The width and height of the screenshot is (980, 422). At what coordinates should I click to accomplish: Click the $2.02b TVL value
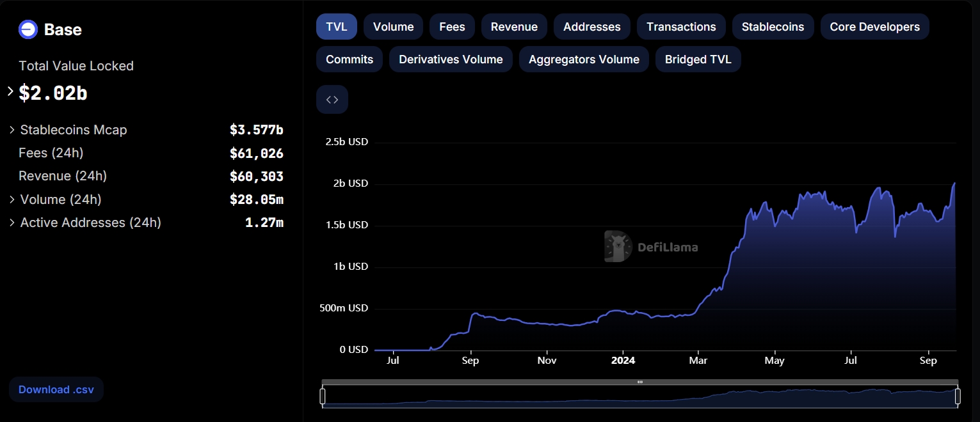click(x=53, y=93)
